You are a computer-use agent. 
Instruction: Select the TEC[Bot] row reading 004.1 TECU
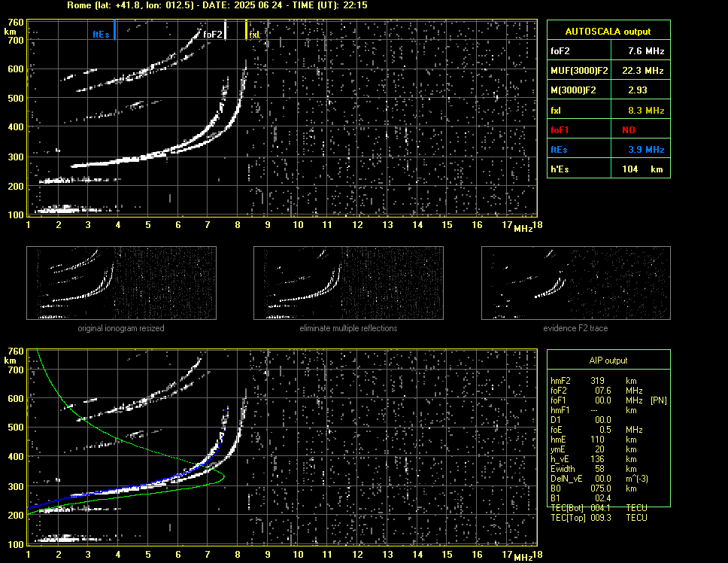point(599,508)
